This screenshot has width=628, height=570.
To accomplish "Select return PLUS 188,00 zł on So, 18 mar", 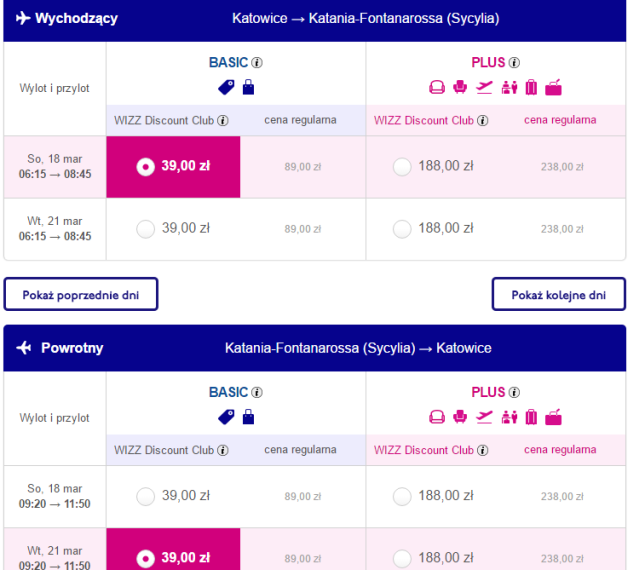I will tap(402, 496).
